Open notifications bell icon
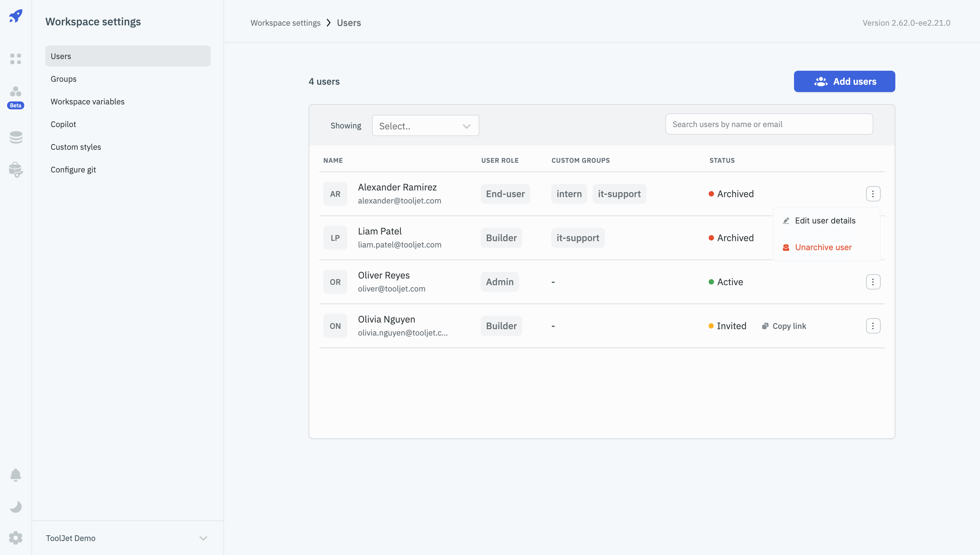 [x=16, y=475]
